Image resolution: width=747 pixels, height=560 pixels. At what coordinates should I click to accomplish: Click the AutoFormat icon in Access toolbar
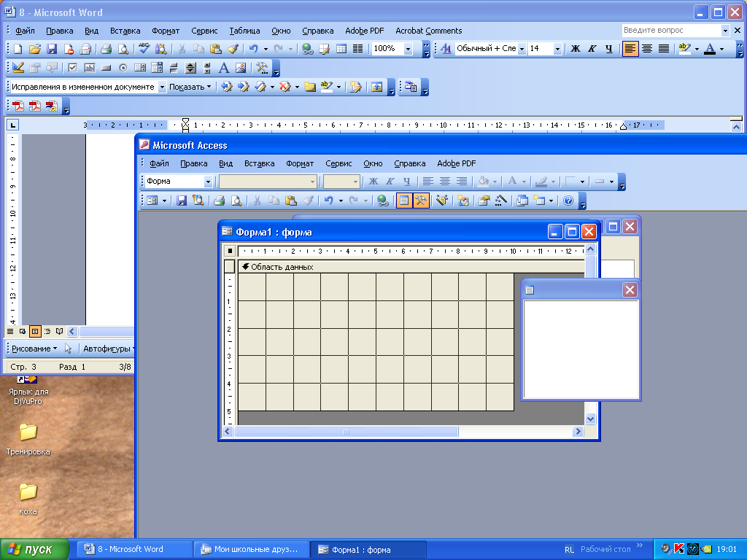tap(441, 201)
